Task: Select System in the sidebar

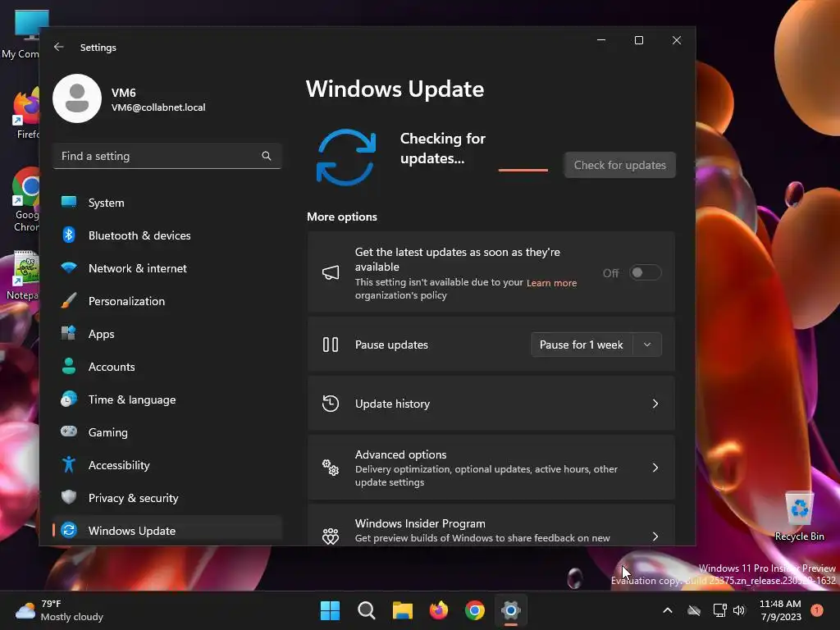Action: tap(167, 203)
